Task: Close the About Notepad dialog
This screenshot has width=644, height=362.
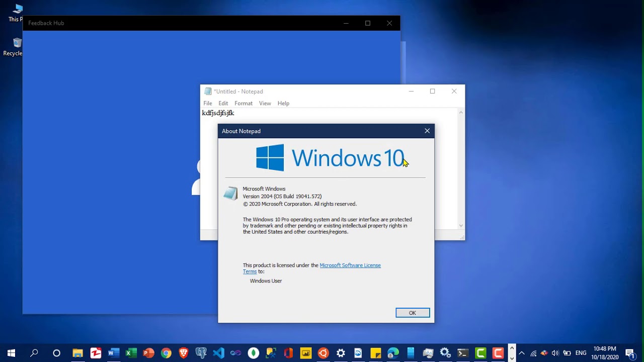Action: point(427,131)
